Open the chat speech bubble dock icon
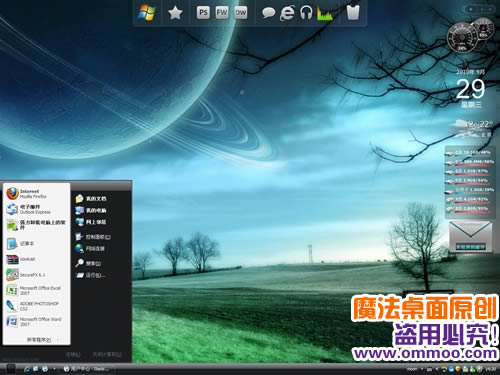 click(268, 13)
